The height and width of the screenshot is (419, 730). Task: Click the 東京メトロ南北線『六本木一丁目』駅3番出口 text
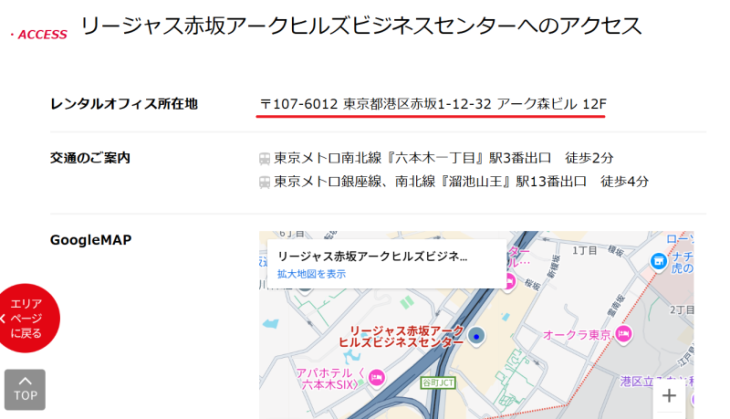pos(412,158)
